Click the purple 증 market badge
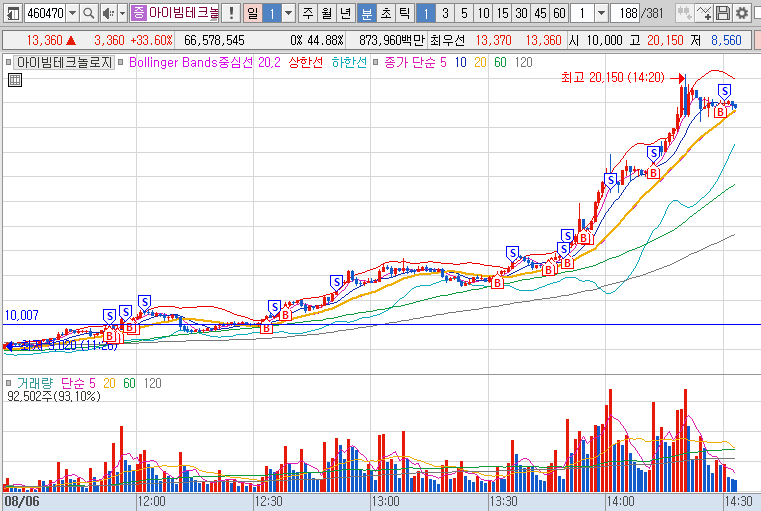761x511 pixels. pyautogui.click(x=139, y=13)
